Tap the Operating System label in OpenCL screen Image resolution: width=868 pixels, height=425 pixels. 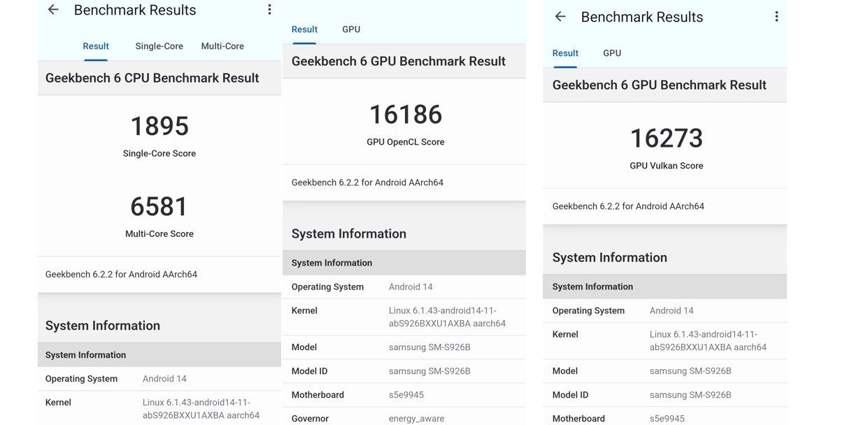pyautogui.click(x=327, y=287)
